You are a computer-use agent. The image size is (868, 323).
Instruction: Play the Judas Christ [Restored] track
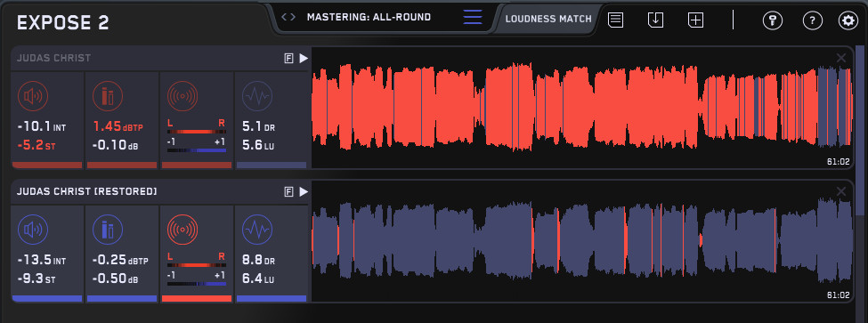tap(304, 192)
